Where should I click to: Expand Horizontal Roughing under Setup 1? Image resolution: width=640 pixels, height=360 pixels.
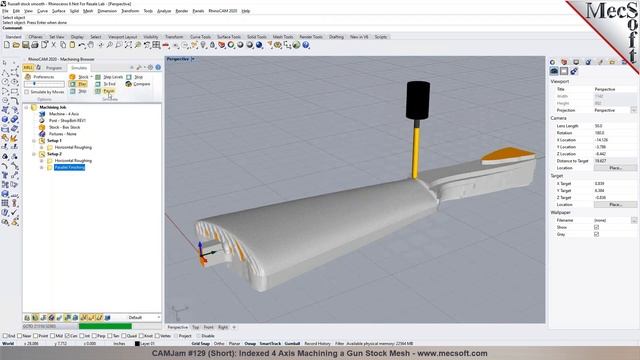coord(42,147)
